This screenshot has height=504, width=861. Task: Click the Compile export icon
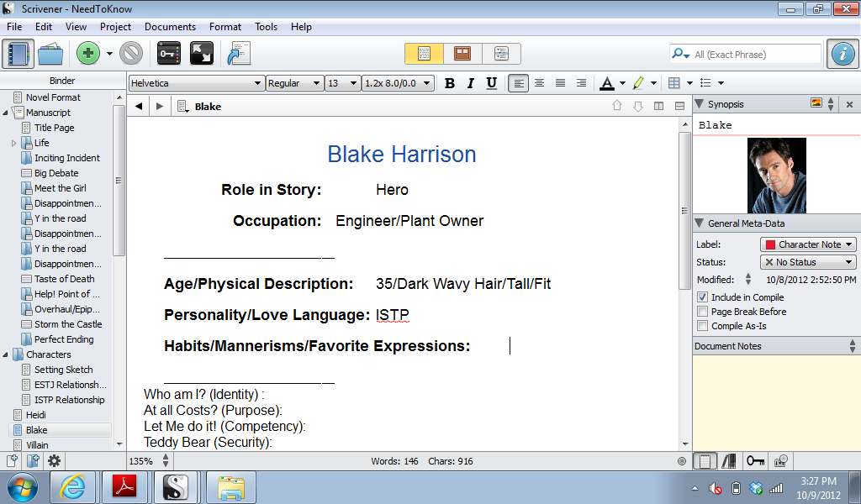coord(240,54)
